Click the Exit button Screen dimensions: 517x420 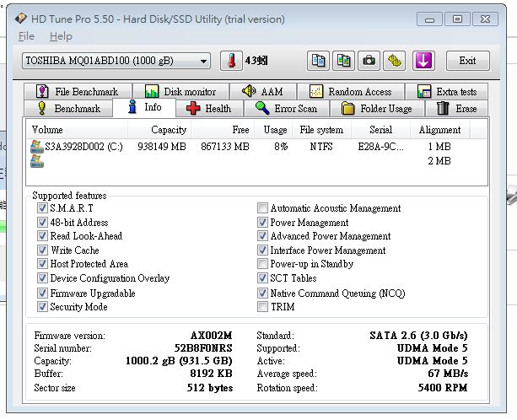pyautogui.click(x=468, y=61)
